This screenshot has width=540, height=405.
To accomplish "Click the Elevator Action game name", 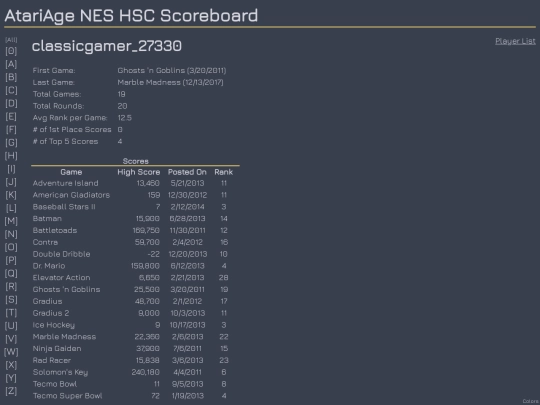I will (x=61, y=278).
